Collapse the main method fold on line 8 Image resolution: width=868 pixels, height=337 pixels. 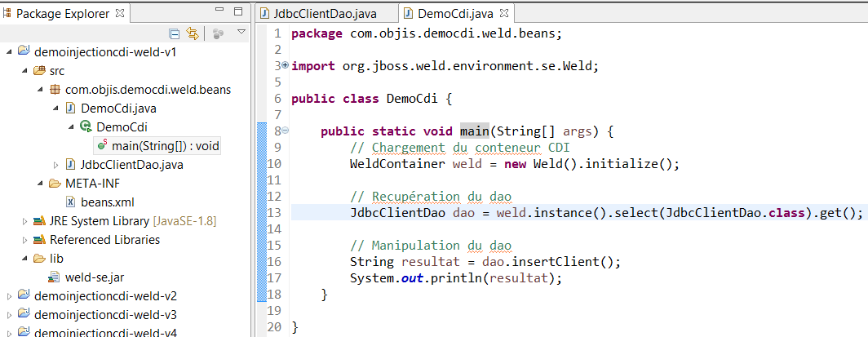[285, 131]
